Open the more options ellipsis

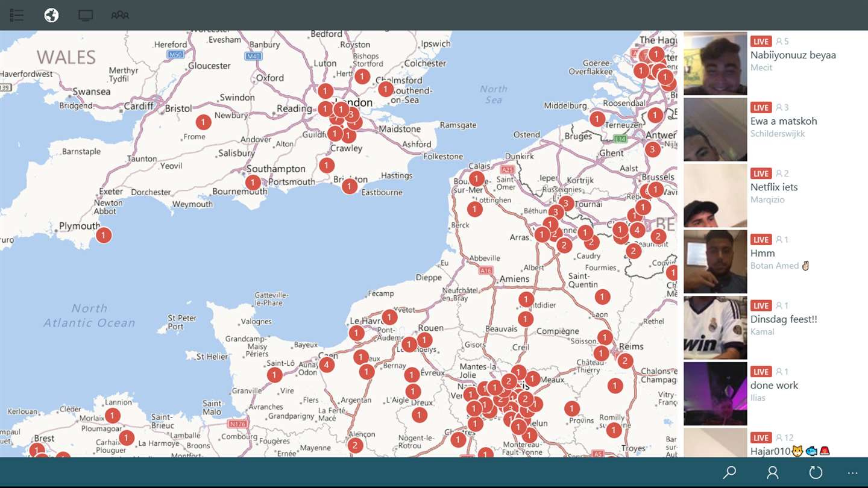click(x=852, y=473)
